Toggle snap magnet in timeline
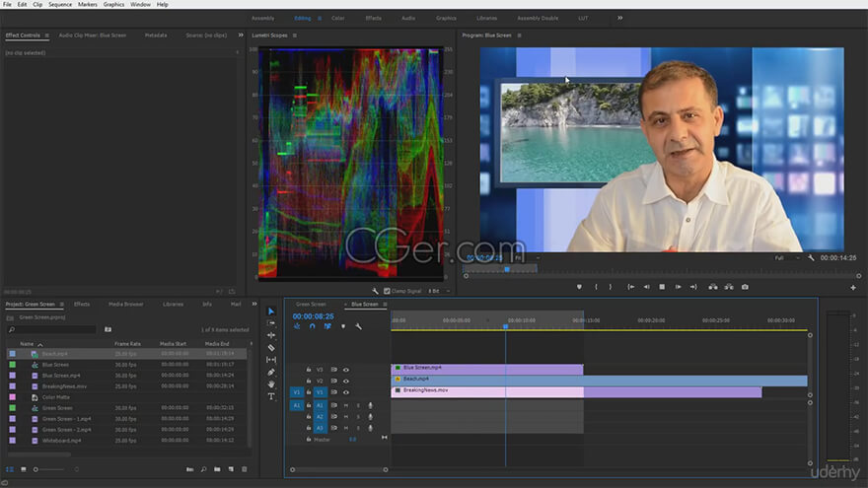868x488 pixels. (313, 326)
